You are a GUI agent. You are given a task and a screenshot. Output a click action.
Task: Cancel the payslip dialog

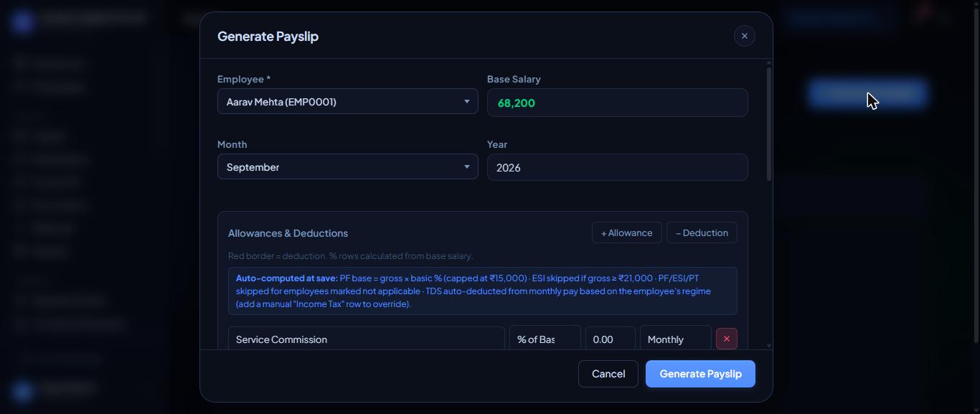click(x=608, y=374)
